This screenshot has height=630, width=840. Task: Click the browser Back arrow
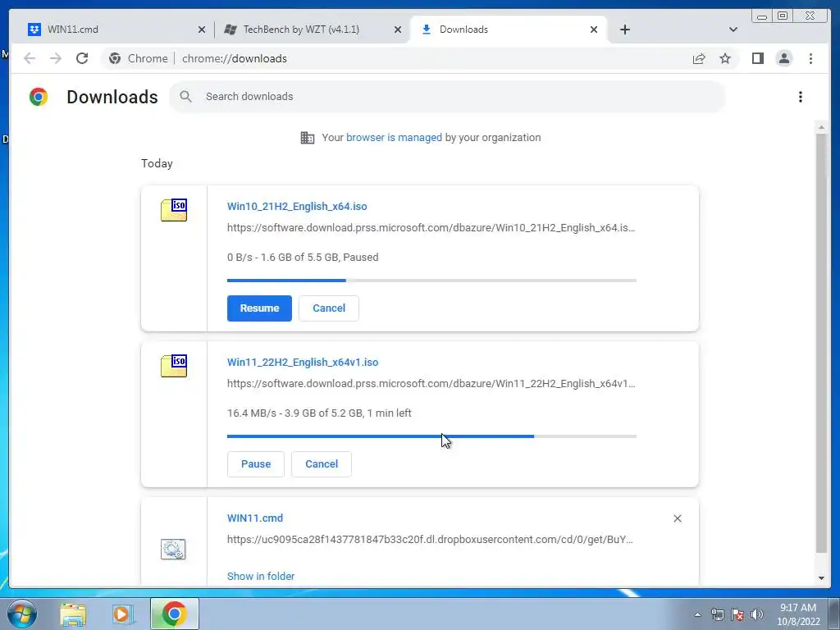pyautogui.click(x=30, y=58)
